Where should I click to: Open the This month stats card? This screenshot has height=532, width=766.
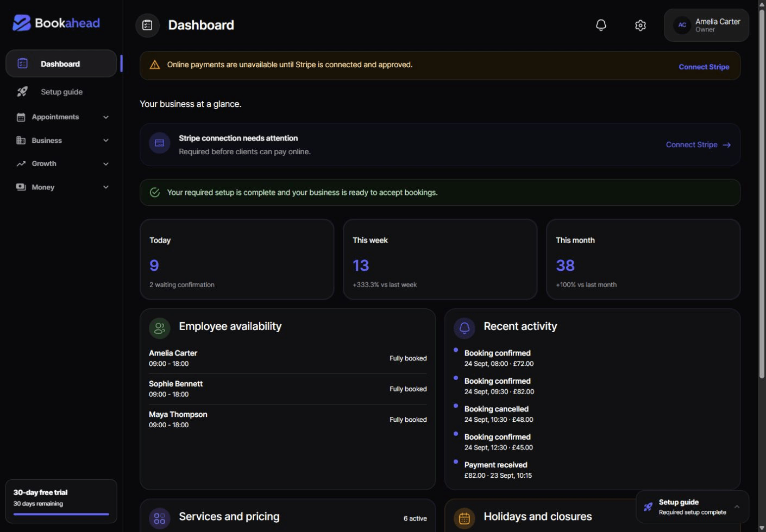643,259
